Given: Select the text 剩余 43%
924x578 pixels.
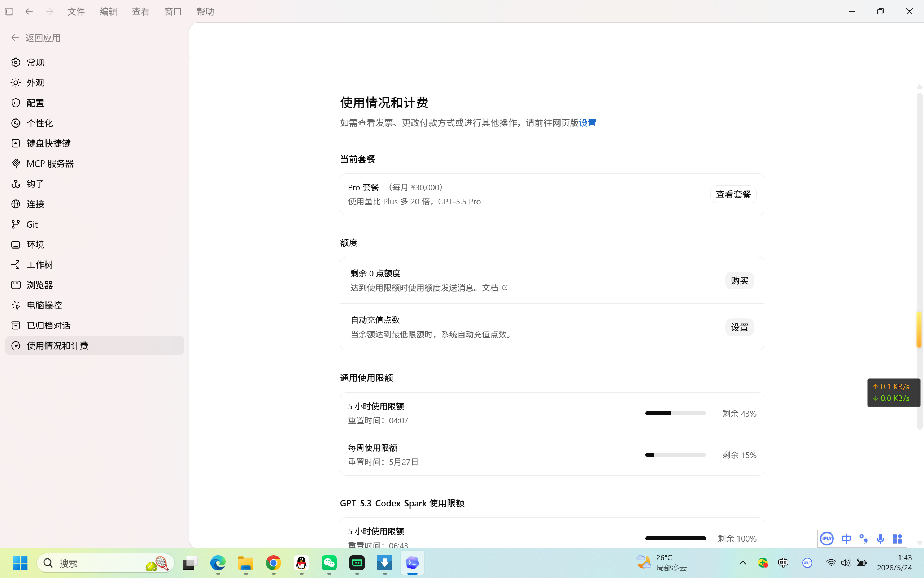Looking at the screenshot, I should (739, 414).
